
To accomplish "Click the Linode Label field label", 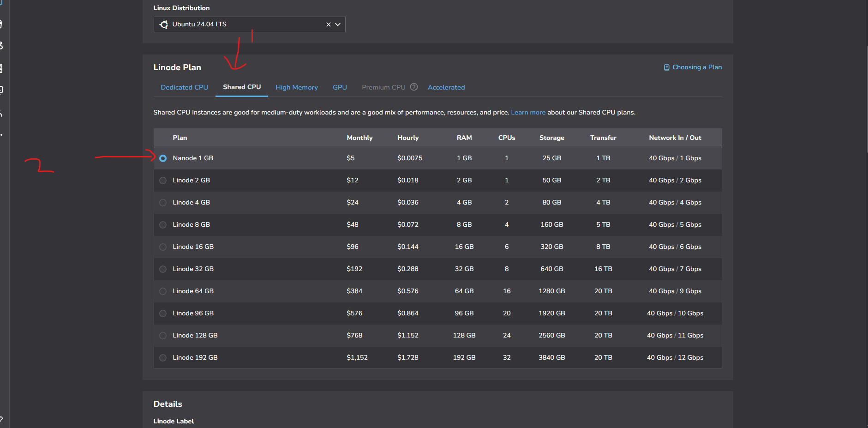I will [174, 421].
